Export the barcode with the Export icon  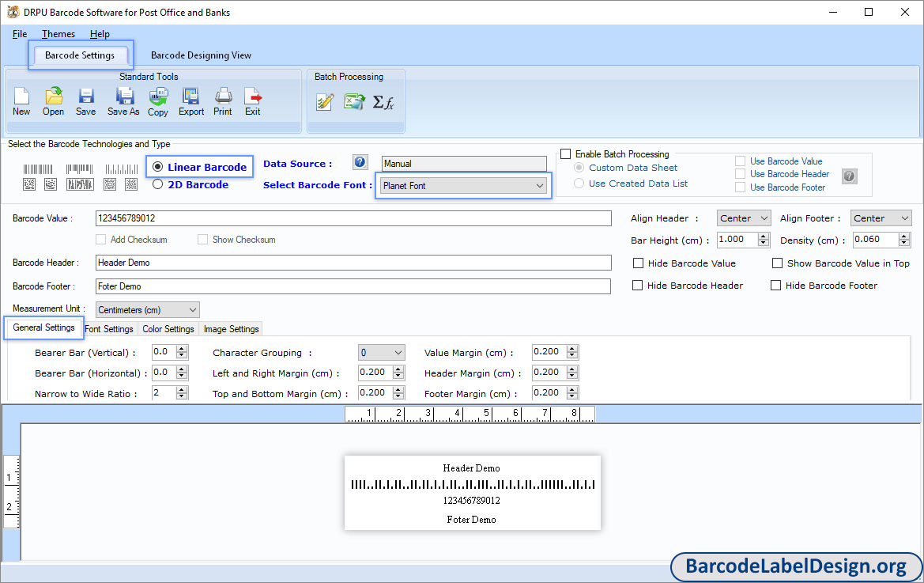pyautogui.click(x=191, y=97)
